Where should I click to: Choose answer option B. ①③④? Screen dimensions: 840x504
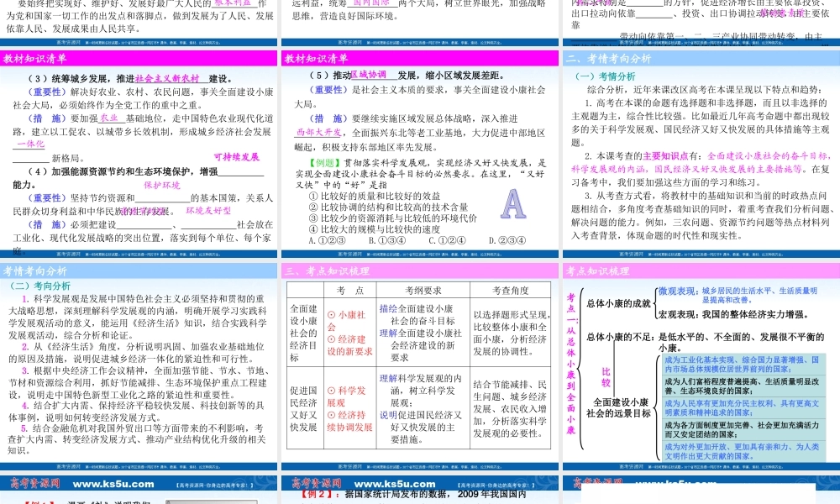(x=386, y=240)
